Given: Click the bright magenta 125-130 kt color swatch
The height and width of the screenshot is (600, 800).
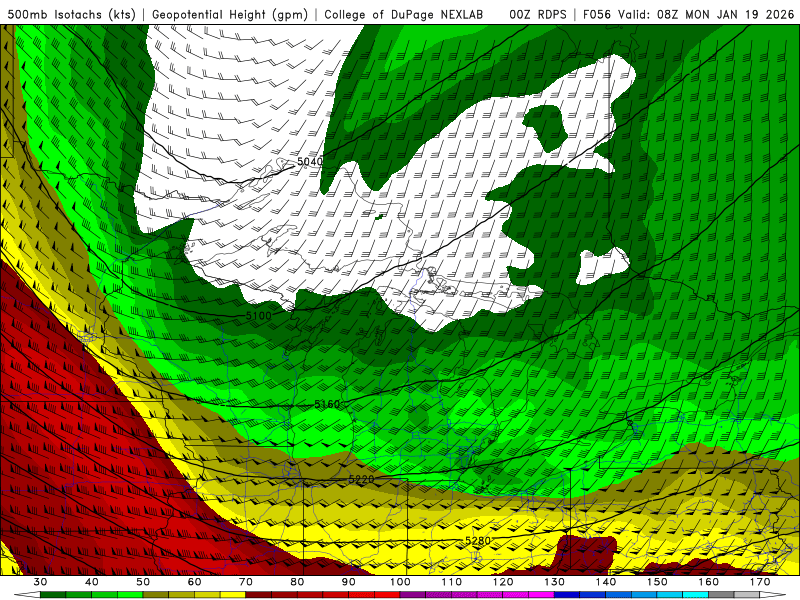Looking at the screenshot, I should (542, 595).
